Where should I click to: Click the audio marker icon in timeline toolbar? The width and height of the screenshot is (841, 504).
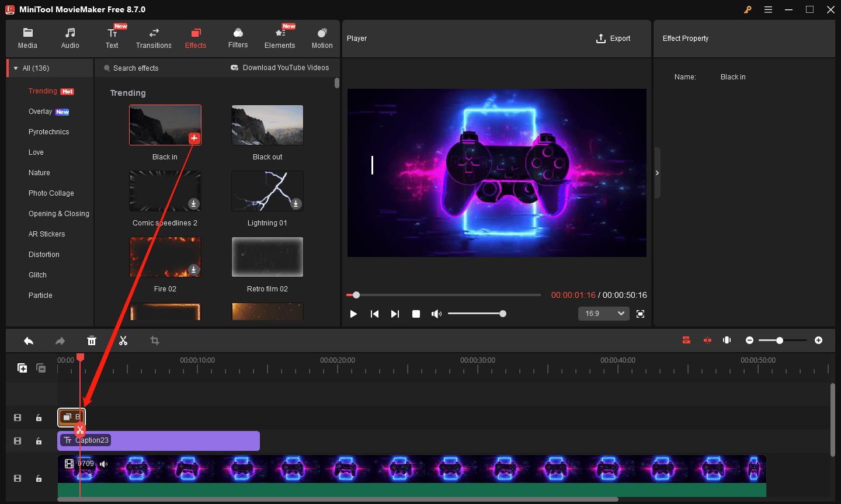[727, 340]
